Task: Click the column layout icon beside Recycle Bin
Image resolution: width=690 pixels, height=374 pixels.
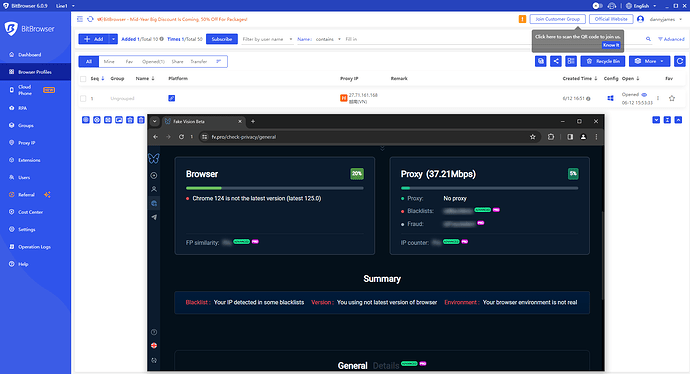Action: coord(571,61)
